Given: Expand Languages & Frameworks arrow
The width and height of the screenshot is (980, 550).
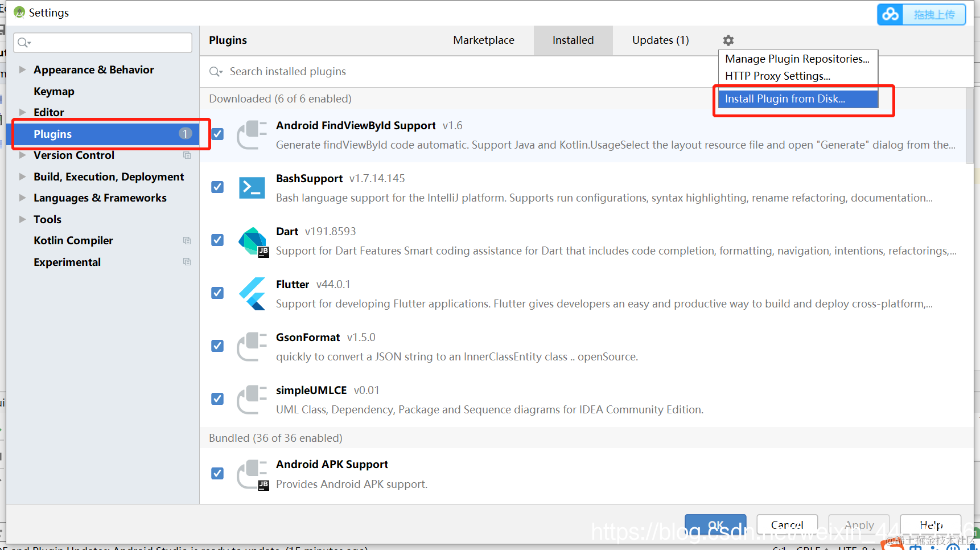Looking at the screenshot, I should pos(22,198).
